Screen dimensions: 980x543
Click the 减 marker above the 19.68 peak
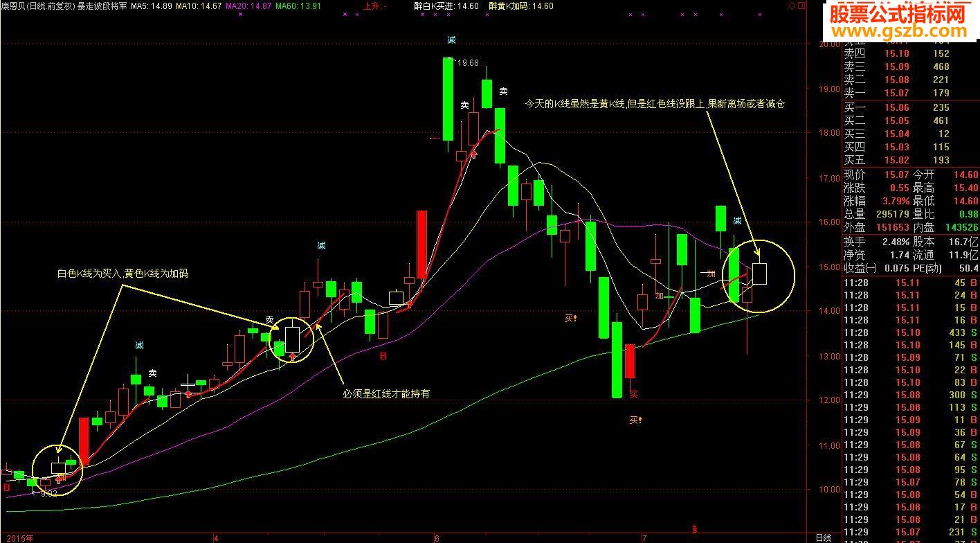tap(451, 40)
